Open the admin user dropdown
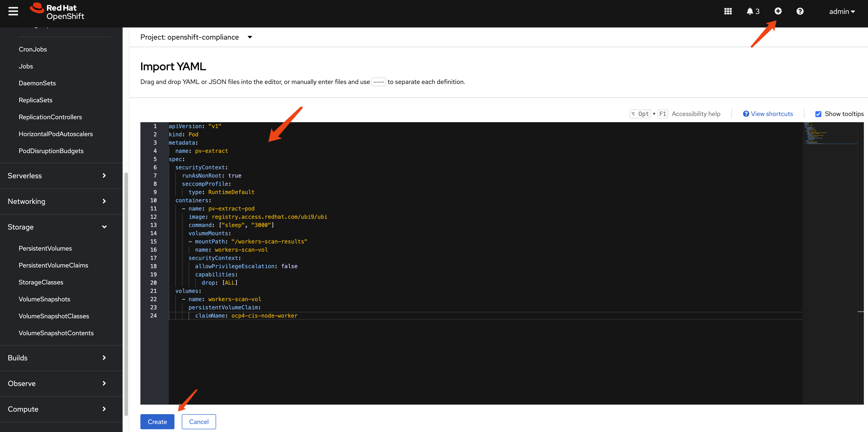Viewport: 868px width, 432px height. 842,11
